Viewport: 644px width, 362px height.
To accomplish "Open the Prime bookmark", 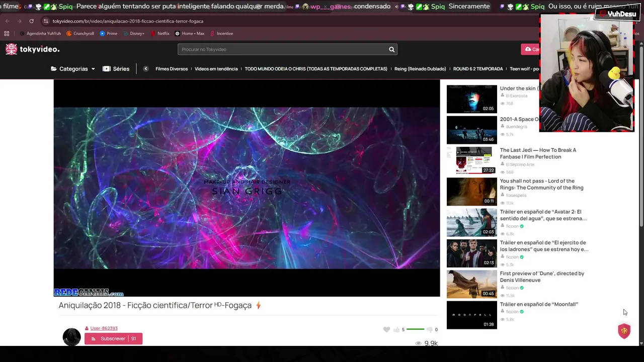I will point(109,34).
